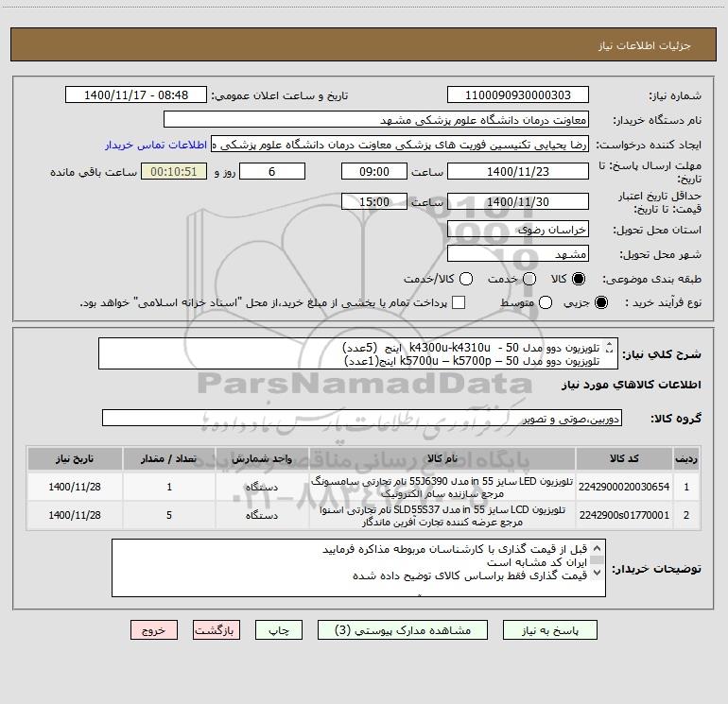Screen dimensions: 728x704
Task: Click the announcement date field 1400/11/17 - 08:48
Action: tap(136, 95)
